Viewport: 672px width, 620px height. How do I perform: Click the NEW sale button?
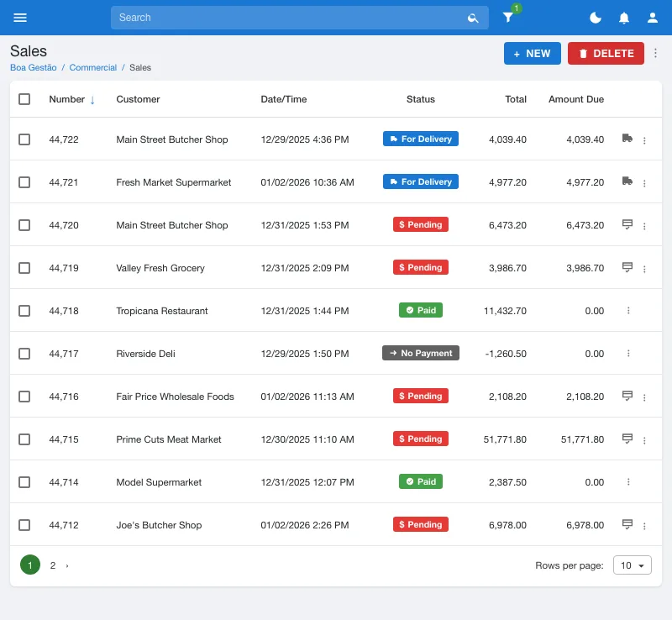click(533, 53)
